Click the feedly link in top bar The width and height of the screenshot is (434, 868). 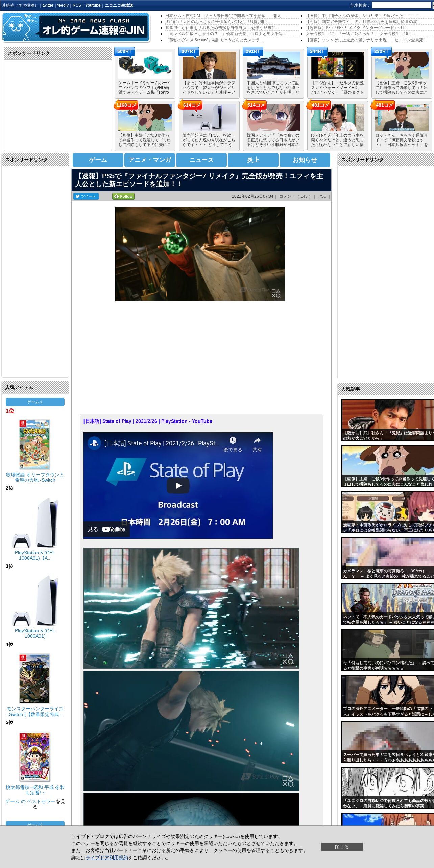coord(63,5)
